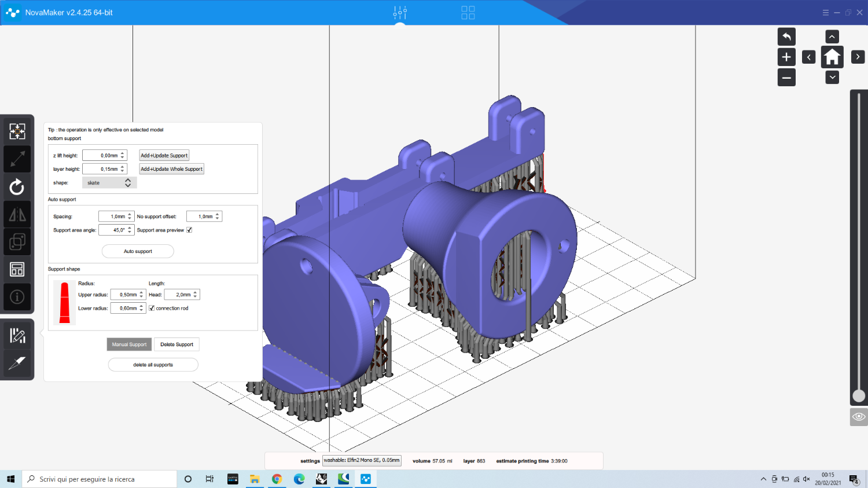Switch to the settings sliders tab

(400, 13)
